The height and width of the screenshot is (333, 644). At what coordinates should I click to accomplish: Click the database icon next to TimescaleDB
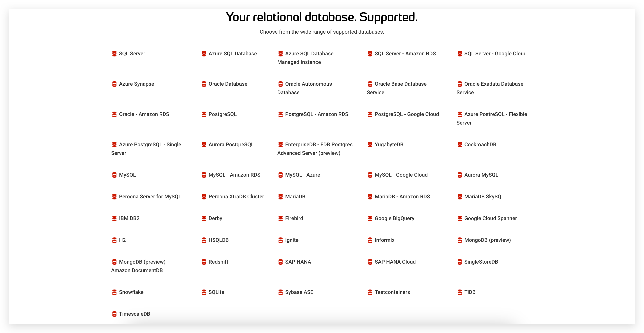pos(114,314)
